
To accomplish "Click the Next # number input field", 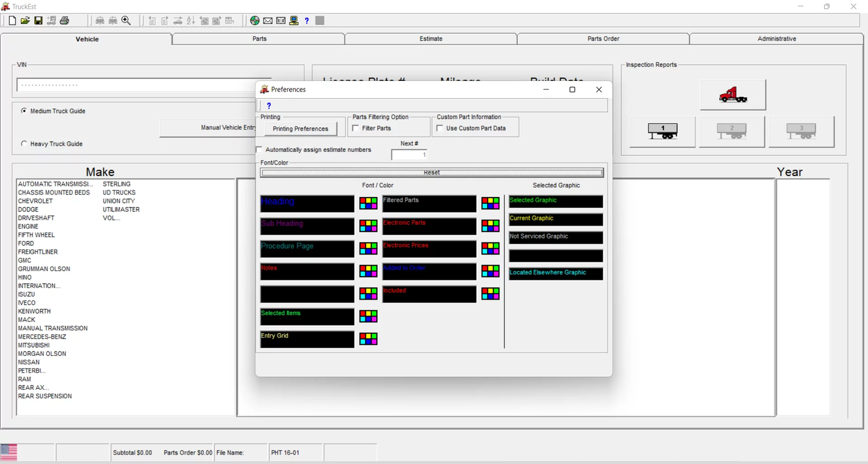I will [x=409, y=154].
